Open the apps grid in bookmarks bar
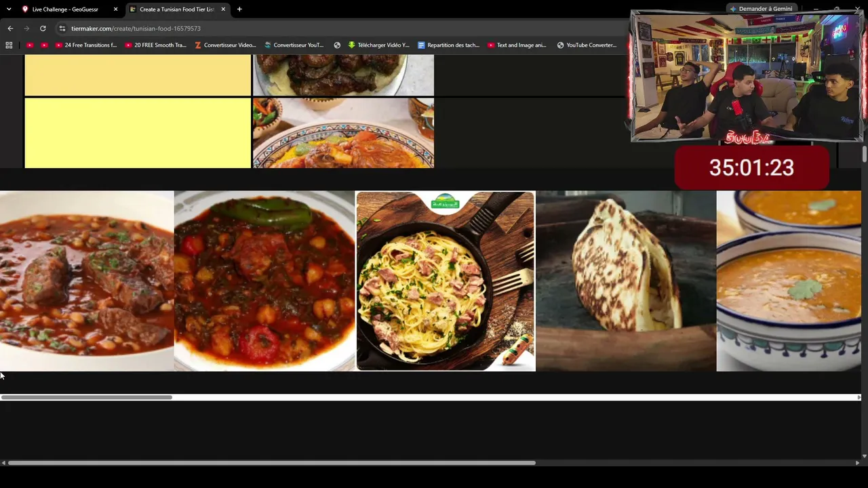The height and width of the screenshot is (488, 868). (x=9, y=45)
